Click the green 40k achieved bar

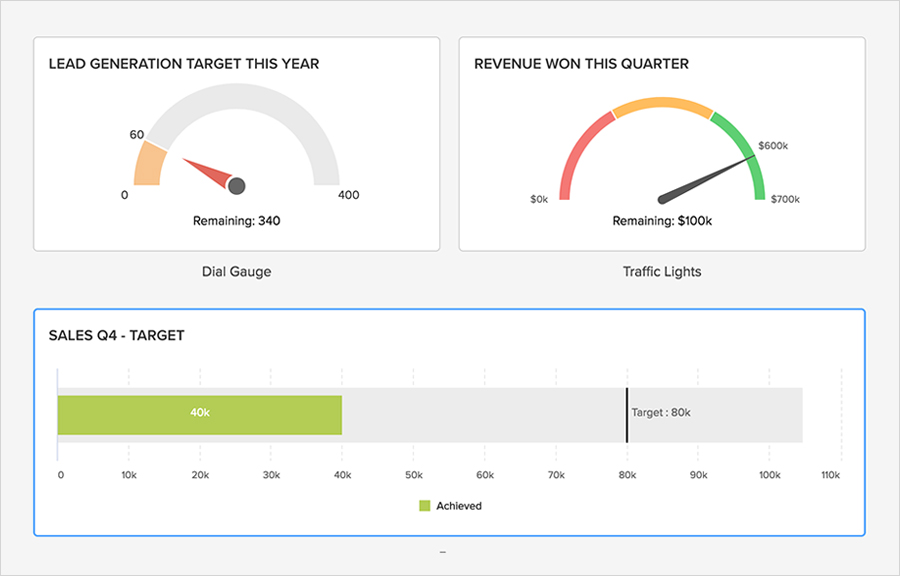pyautogui.click(x=200, y=415)
